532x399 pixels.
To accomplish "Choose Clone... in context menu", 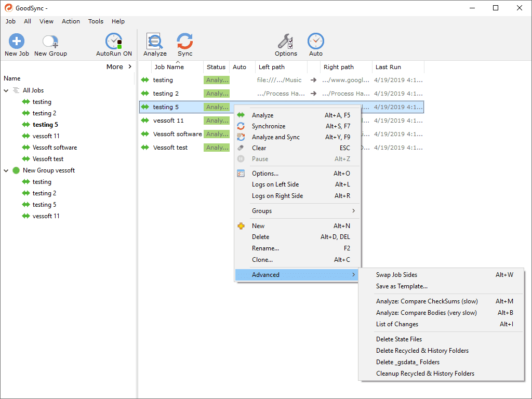I will point(298,260).
